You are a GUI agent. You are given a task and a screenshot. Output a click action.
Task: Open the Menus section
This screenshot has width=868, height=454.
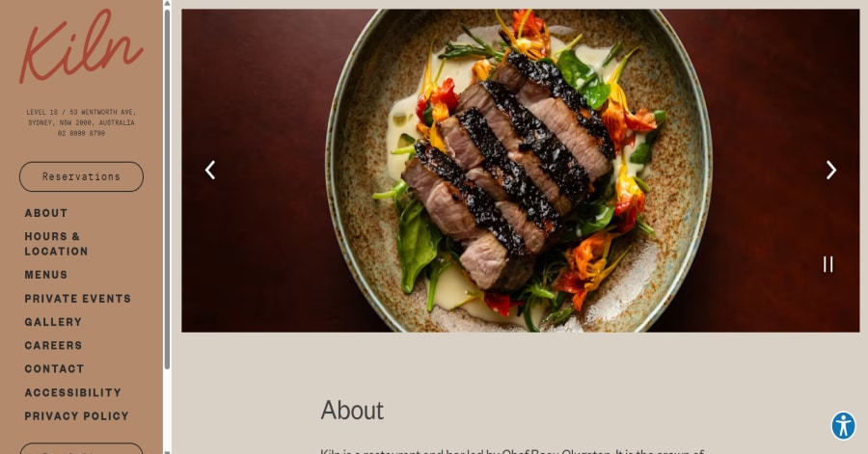[x=46, y=275]
